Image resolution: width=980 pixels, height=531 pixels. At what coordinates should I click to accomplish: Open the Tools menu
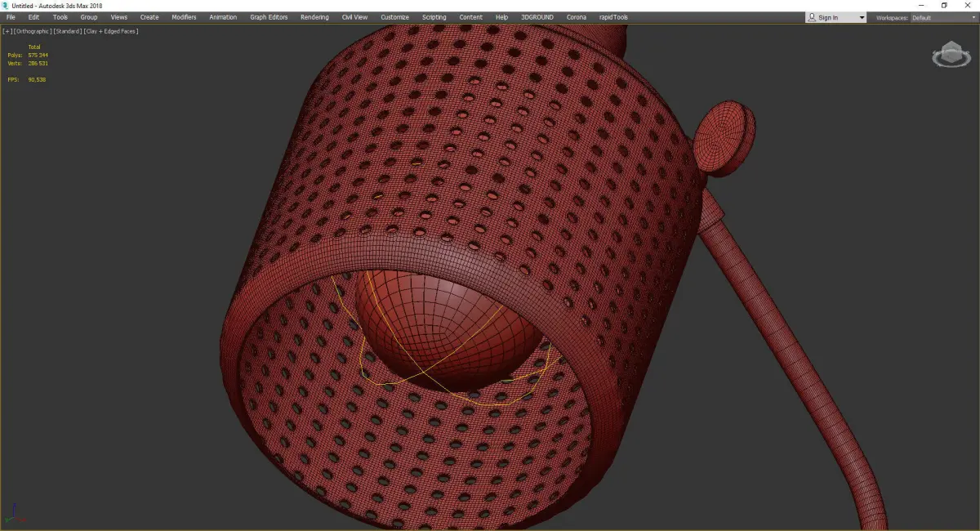click(x=60, y=17)
